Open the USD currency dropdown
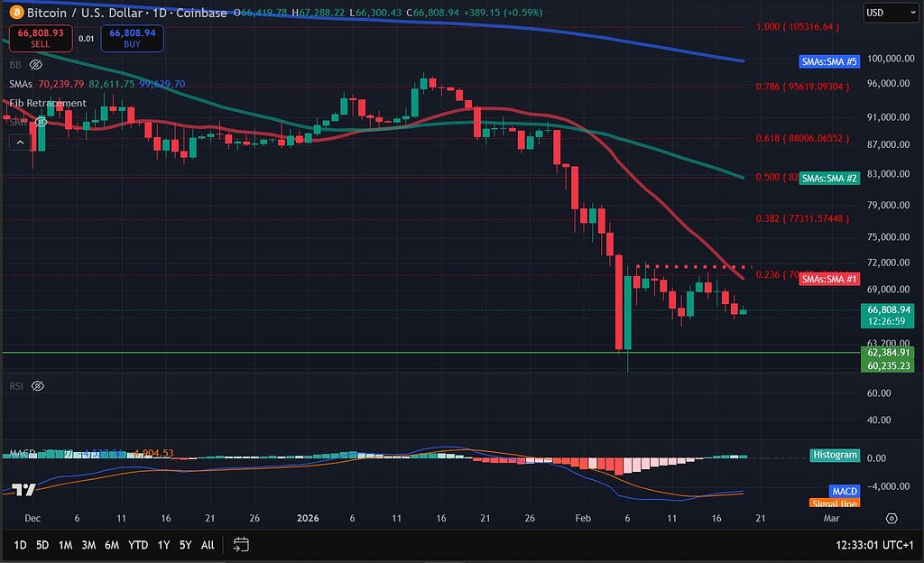The image size is (924, 563). click(885, 13)
